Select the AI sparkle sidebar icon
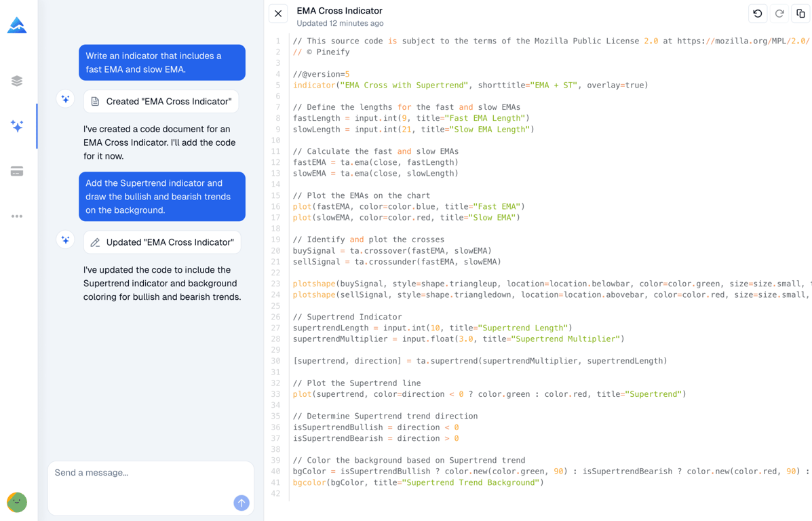Image resolution: width=812 pixels, height=521 pixels. pyautogui.click(x=17, y=126)
